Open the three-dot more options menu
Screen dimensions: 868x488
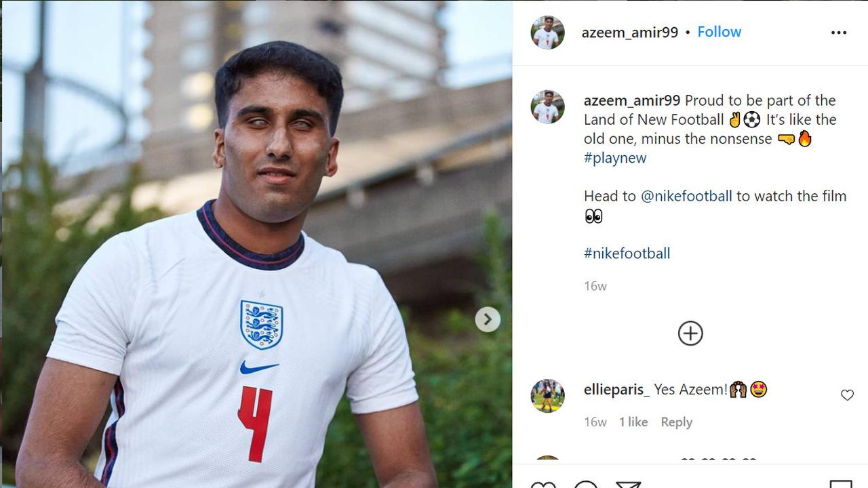[x=839, y=33]
